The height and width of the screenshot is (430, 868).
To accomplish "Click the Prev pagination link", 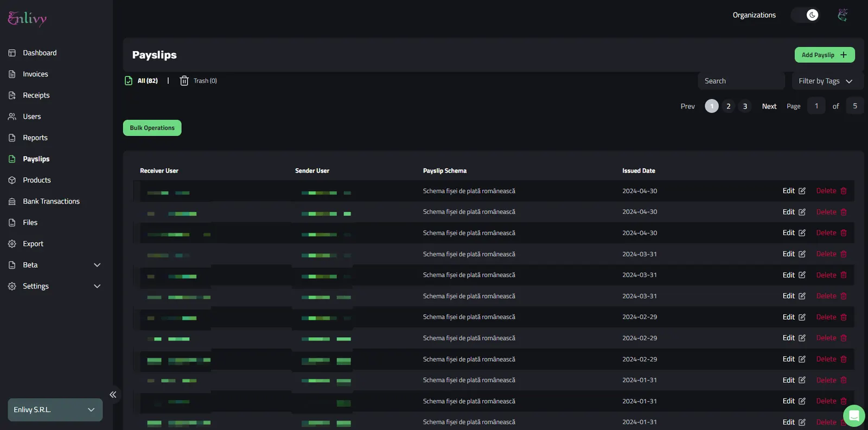I will [687, 106].
